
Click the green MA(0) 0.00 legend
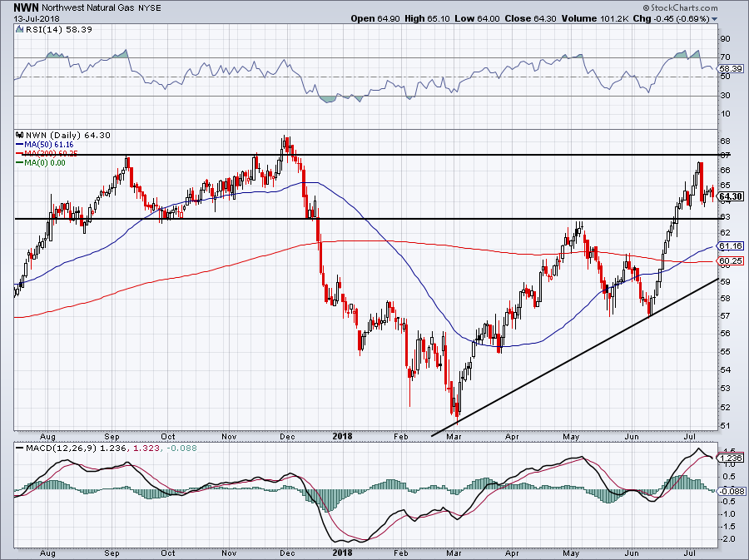41,163
